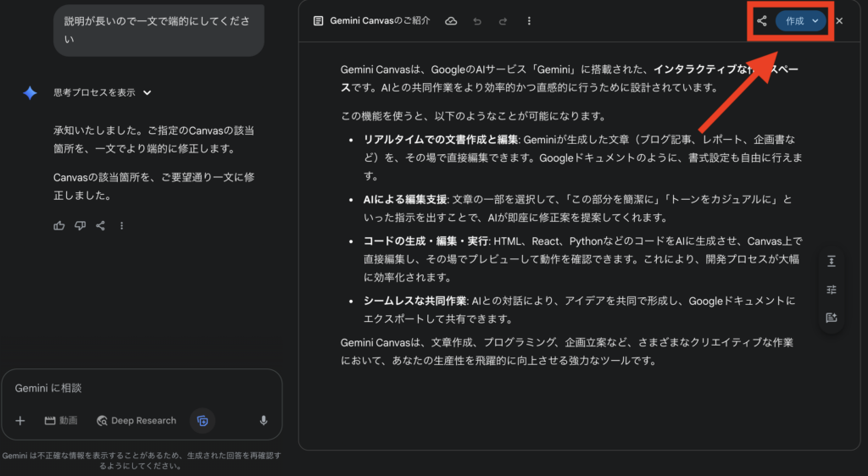Click the redo arrow in Canvas toolbar
868x476 pixels.
tap(503, 21)
